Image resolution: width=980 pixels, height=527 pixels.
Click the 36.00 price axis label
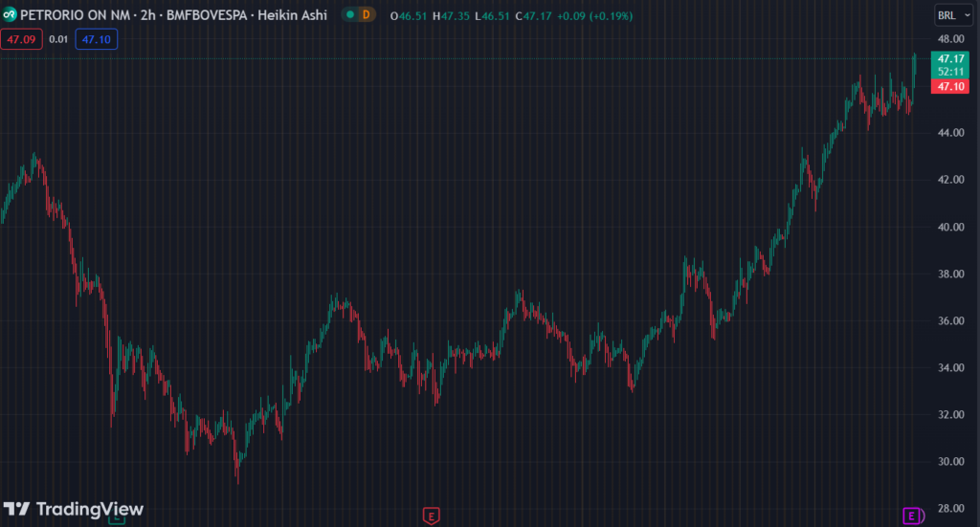(x=950, y=320)
